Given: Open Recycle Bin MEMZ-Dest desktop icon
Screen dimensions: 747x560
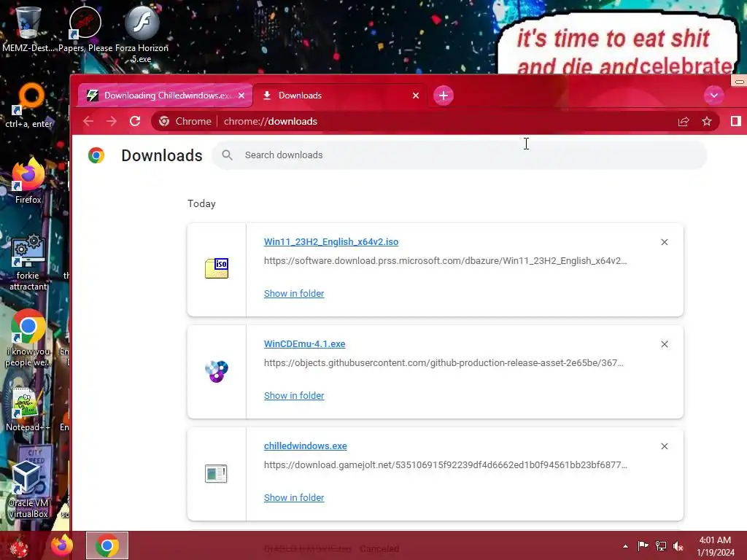Looking at the screenshot, I should pyautogui.click(x=28, y=28).
